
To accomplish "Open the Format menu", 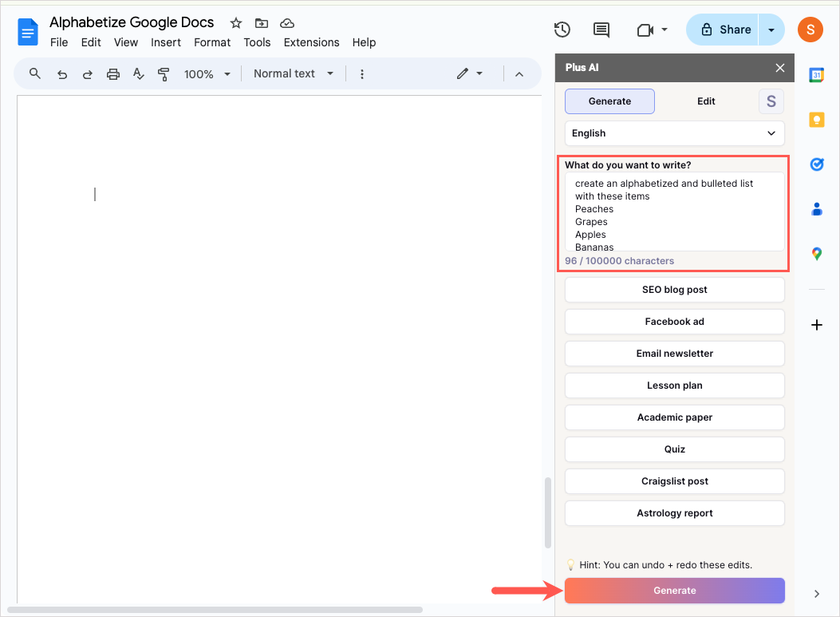I will point(212,42).
